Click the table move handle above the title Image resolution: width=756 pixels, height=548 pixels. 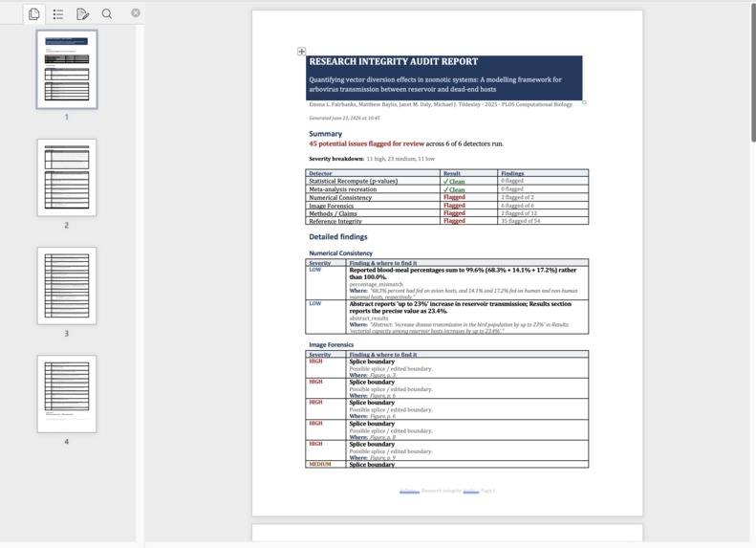click(301, 51)
